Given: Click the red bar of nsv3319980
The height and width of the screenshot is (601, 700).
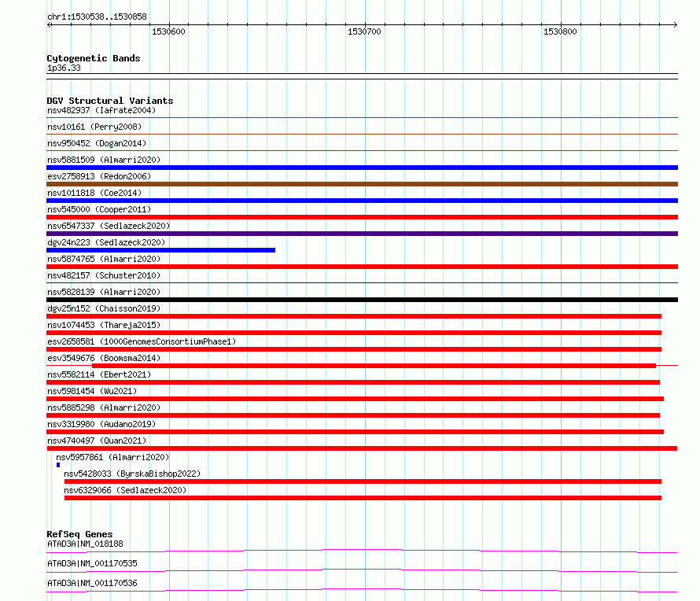Looking at the screenshot, I should click(356, 432).
